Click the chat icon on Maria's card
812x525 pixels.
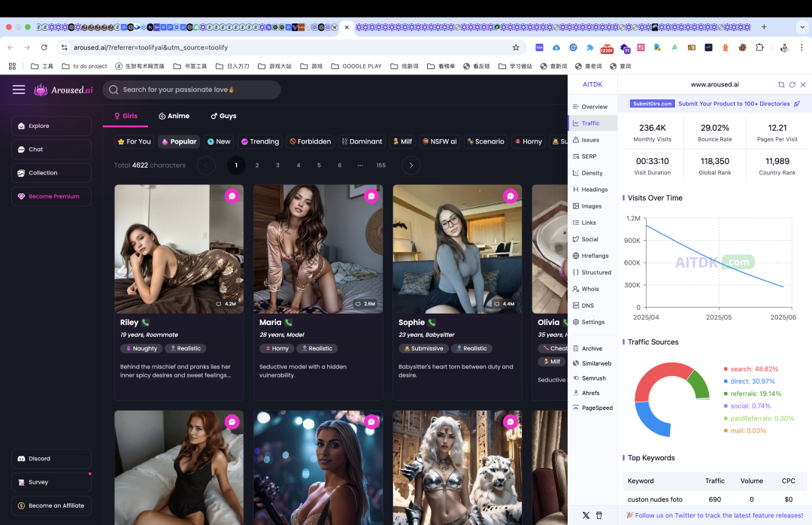pos(371,196)
